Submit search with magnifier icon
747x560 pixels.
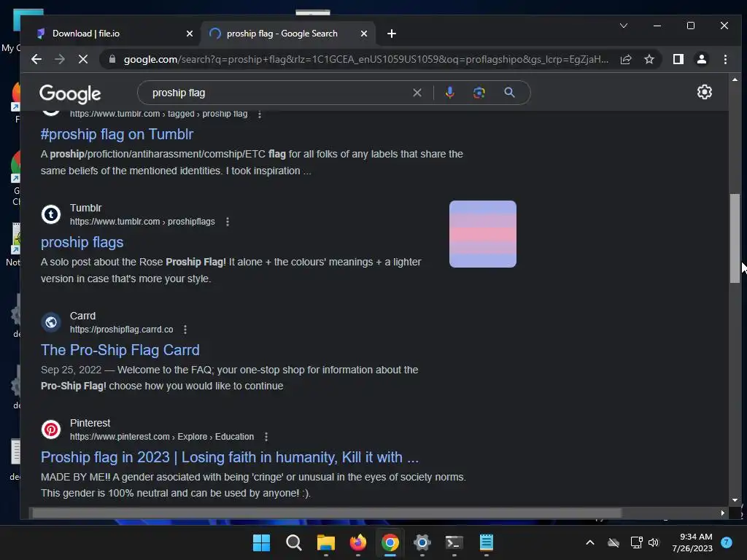pos(509,93)
